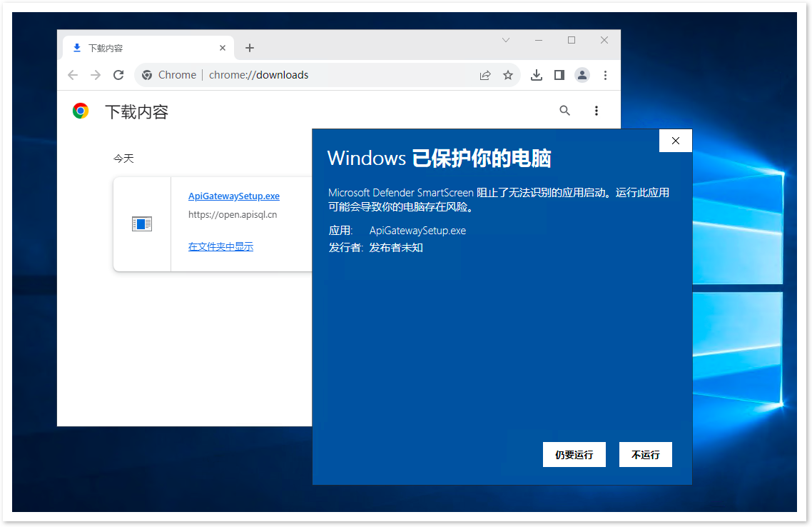Close the SmartScreen dialog with X
Image resolution: width=812 pixels, height=527 pixels.
click(676, 141)
